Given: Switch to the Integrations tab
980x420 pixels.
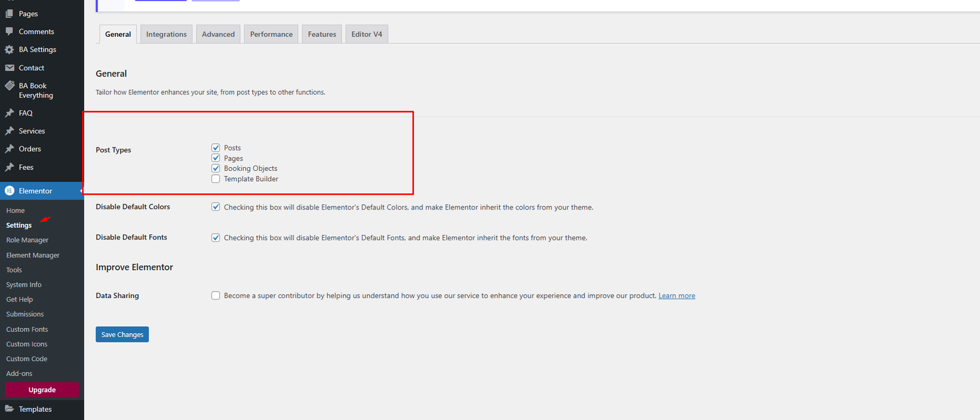Looking at the screenshot, I should pos(166,34).
